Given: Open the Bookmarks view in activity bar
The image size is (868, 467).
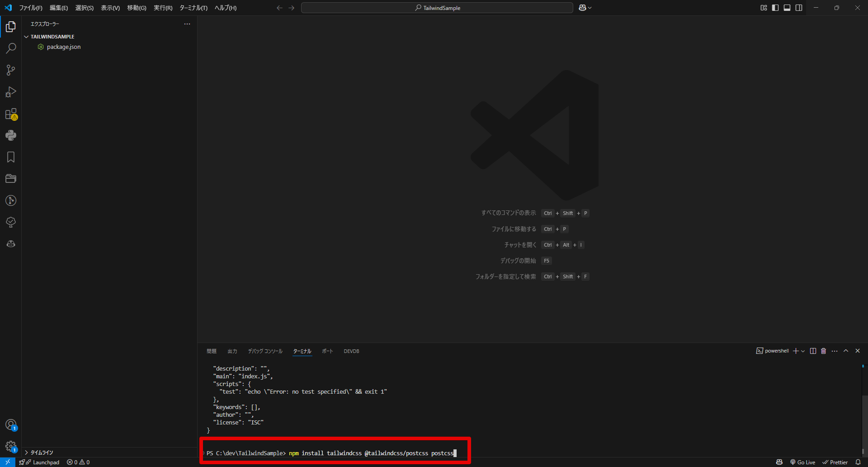Looking at the screenshot, I should pyautogui.click(x=11, y=157).
